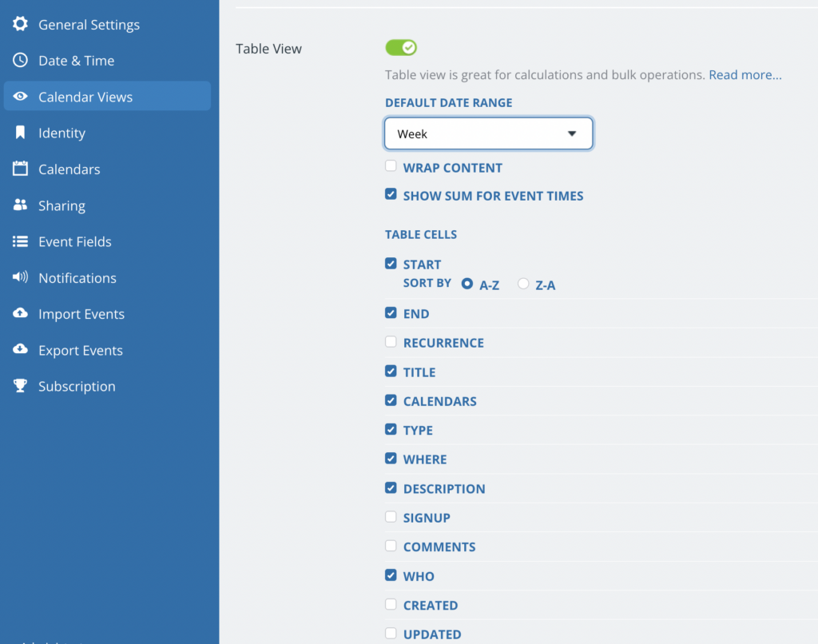Toggle the Table View switch off
This screenshot has width=818, height=644.
click(401, 48)
